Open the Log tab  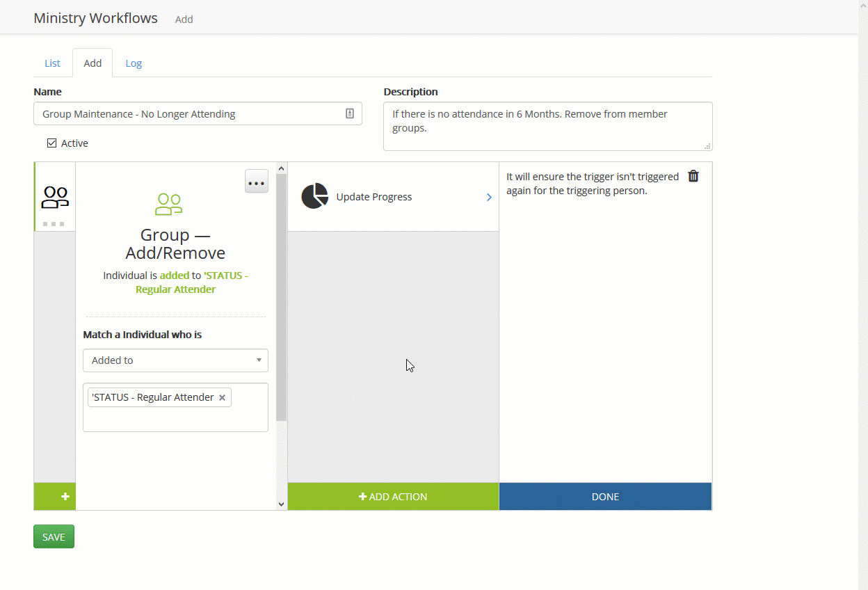point(134,63)
